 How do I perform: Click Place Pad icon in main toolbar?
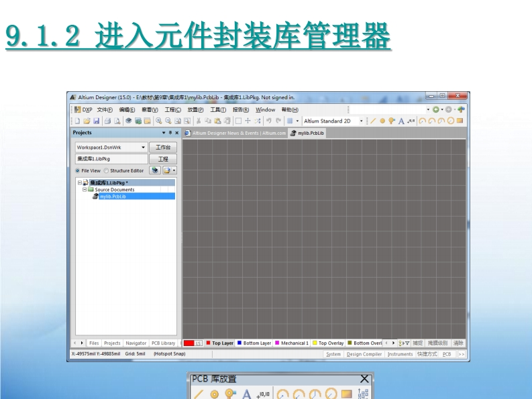coord(382,121)
